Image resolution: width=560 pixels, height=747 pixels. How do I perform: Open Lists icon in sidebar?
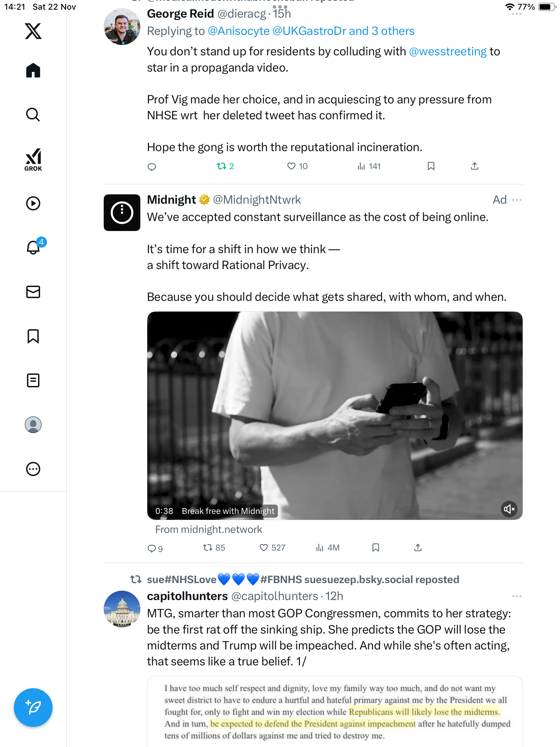coord(33,380)
